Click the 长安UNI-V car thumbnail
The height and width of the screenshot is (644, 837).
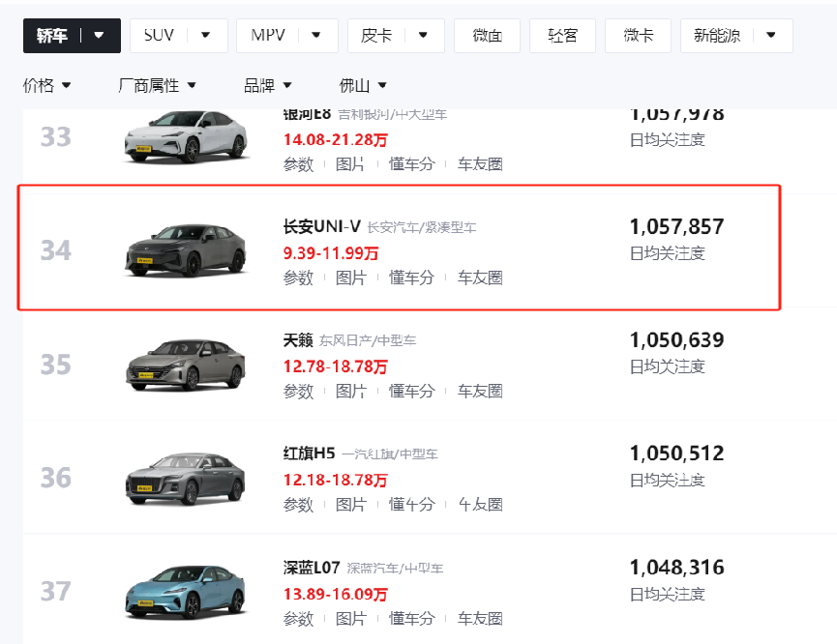click(185, 250)
